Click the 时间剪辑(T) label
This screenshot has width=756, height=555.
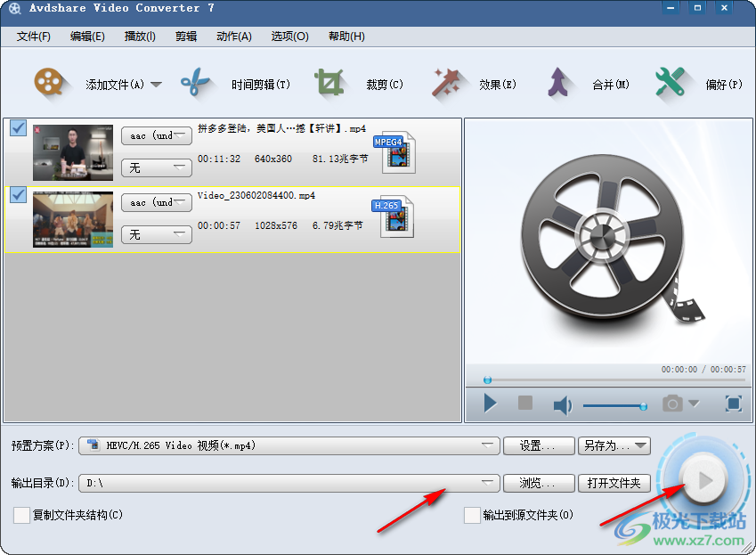[261, 85]
